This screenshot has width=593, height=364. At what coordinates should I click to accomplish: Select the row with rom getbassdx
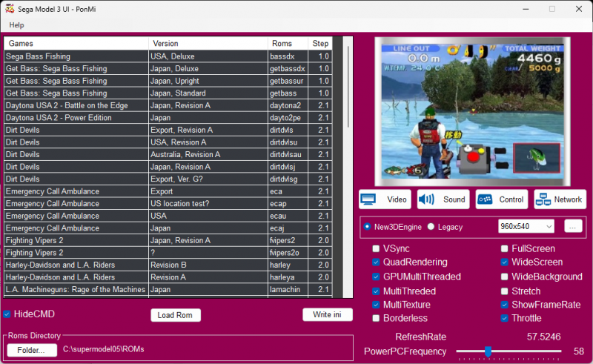coord(168,68)
